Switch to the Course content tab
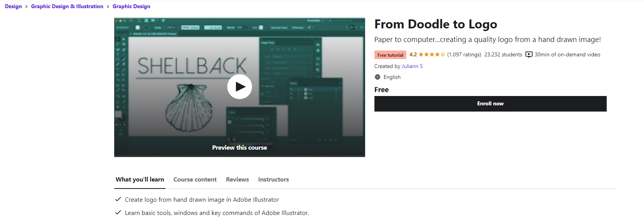Viewport: 644px width, 220px height. pyautogui.click(x=195, y=180)
